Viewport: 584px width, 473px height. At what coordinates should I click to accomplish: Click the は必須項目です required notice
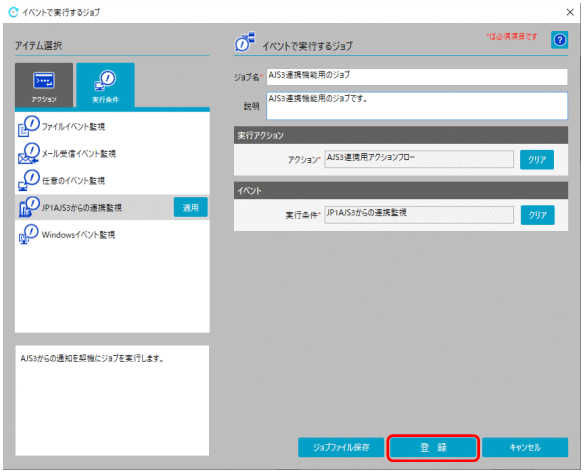click(512, 36)
